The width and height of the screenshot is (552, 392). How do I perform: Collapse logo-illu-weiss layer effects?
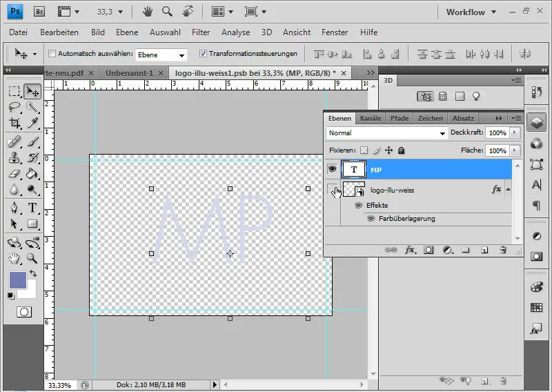(x=509, y=190)
